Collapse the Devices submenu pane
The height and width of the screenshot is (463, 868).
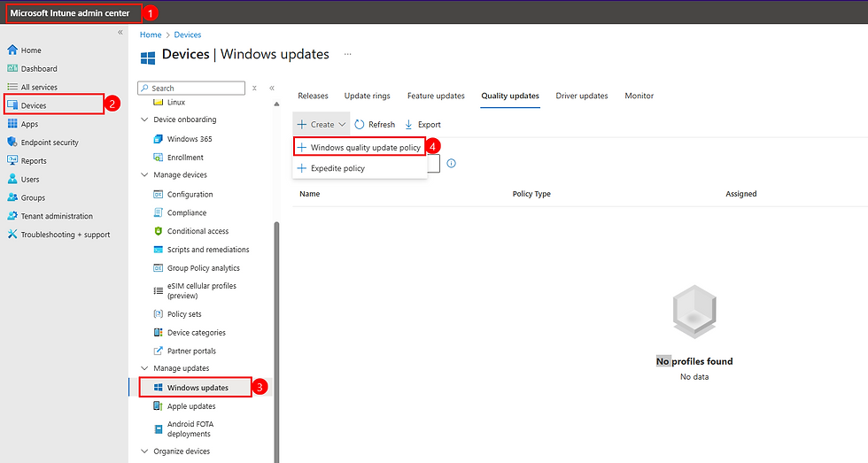point(272,88)
